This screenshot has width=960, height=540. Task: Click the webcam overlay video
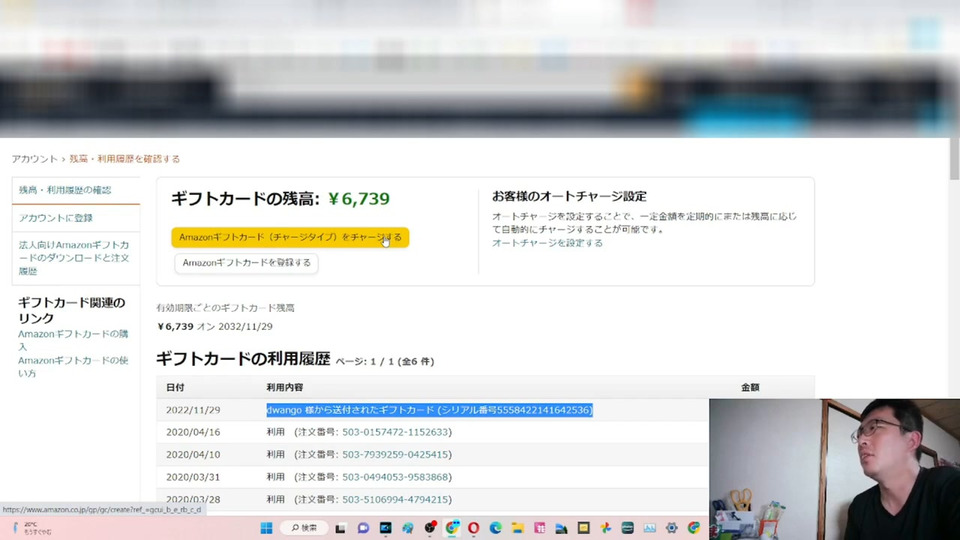pyautogui.click(x=834, y=469)
